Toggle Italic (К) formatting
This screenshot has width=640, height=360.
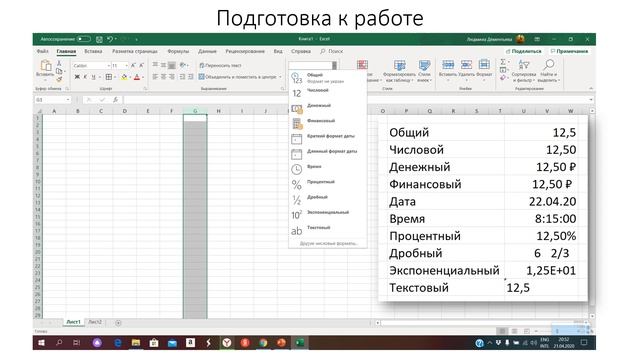coord(85,77)
